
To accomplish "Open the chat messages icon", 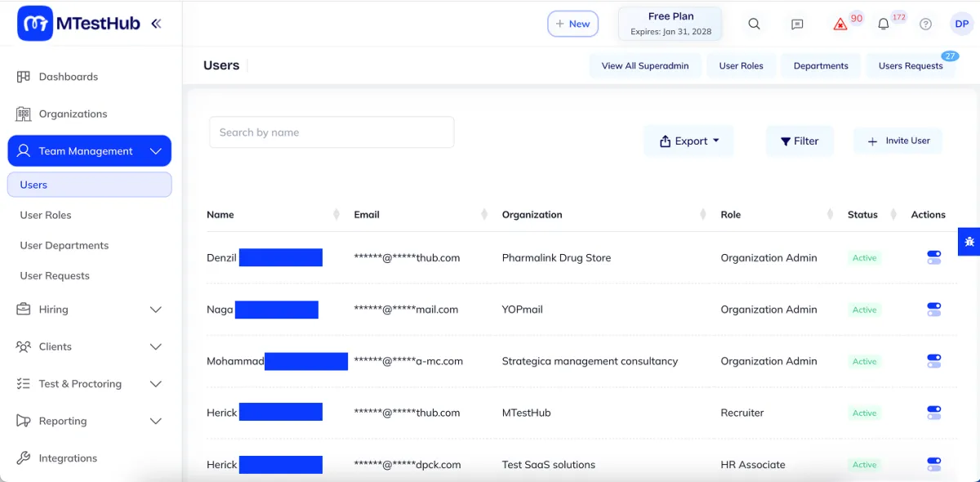I will (x=798, y=24).
